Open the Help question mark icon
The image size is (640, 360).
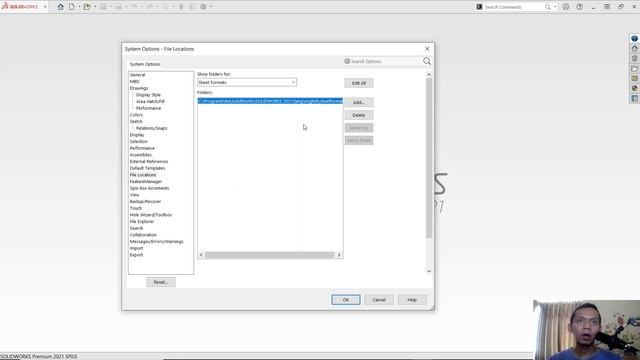point(580,7)
